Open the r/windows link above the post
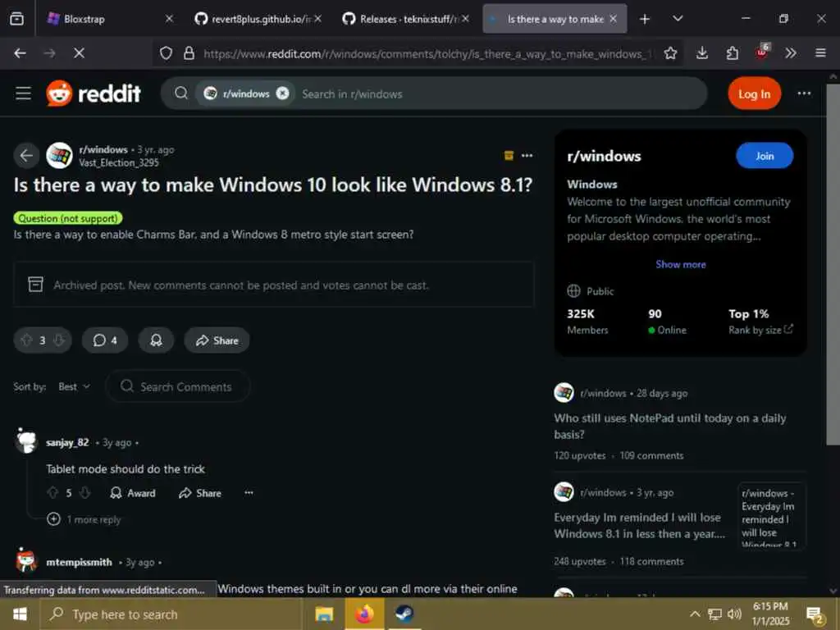The height and width of the screenshot is (630, 840). point(103,149)
